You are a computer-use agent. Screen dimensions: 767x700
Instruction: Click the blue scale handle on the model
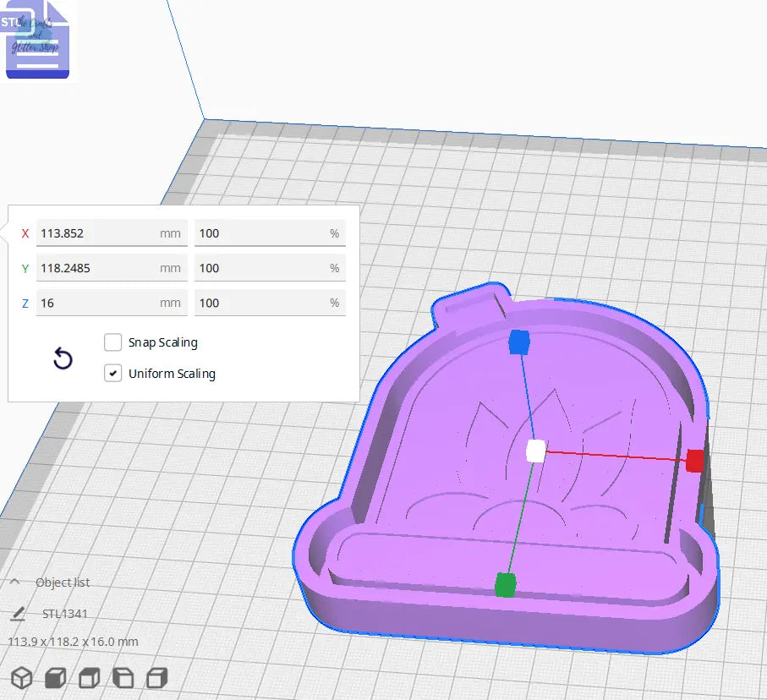518,341
